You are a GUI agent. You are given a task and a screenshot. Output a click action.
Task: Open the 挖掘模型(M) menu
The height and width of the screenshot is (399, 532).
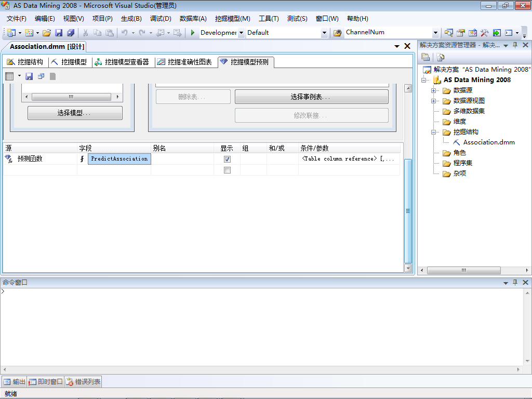232,19
